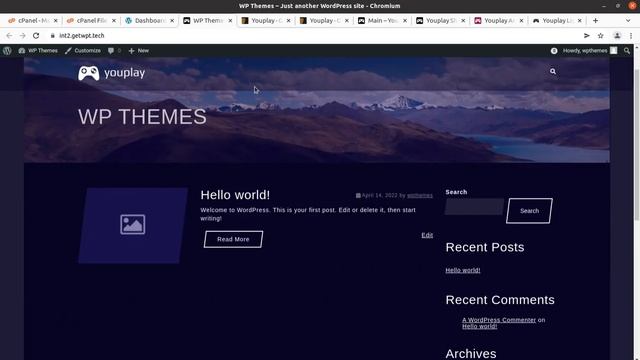Click the admin bar search magnifier icon

pyautogui.click(x=627, y=51)
